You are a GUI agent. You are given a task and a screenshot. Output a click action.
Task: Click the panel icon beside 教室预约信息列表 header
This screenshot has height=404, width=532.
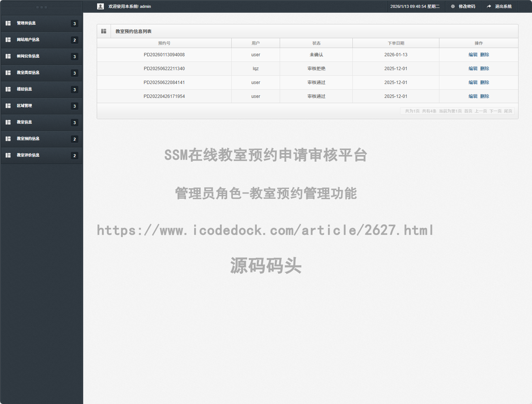click(x=104, y=31)
